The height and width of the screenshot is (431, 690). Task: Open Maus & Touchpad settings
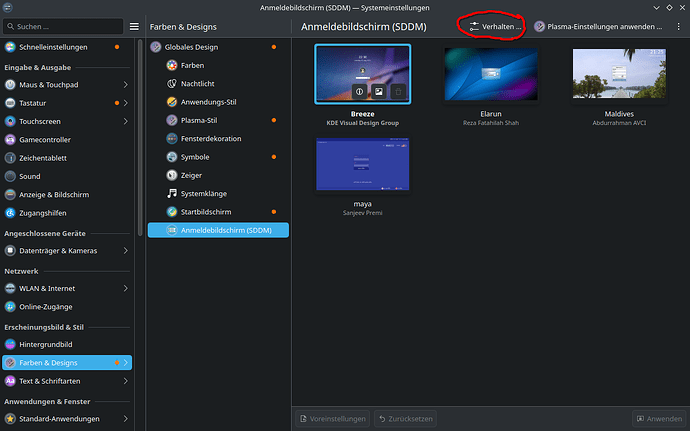click(67, 85)
